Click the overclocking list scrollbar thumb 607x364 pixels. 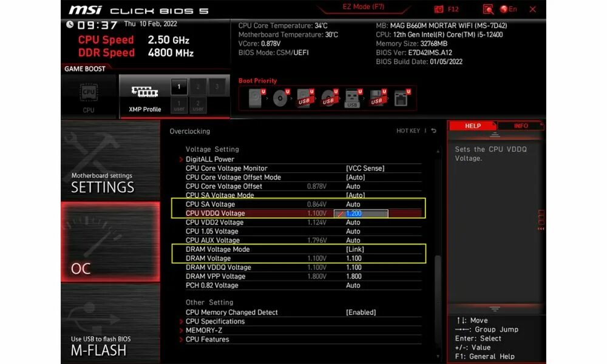pyautogui.click(x=438, y=298)
